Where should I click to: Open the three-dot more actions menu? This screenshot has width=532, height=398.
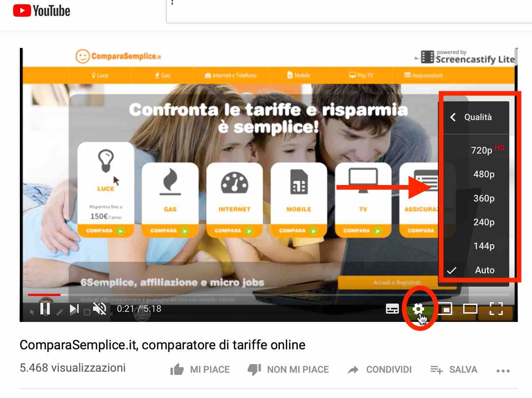pos(503,371)
